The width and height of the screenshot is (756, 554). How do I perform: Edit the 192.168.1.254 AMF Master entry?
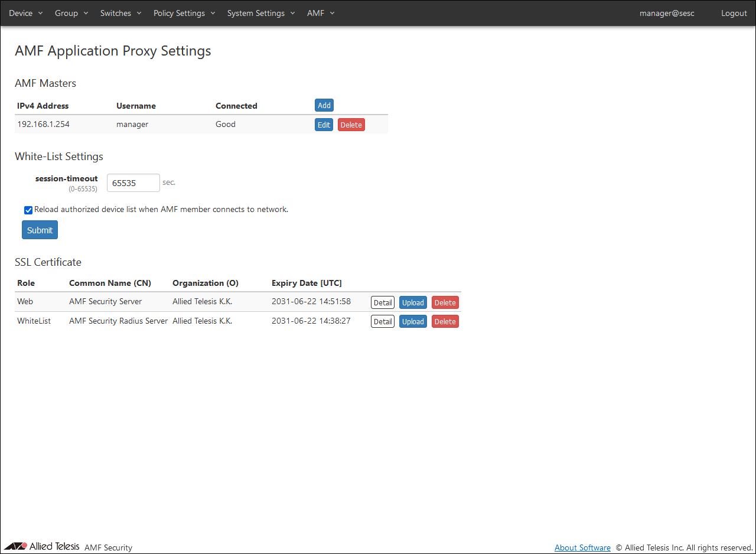[x=324, y=125]
